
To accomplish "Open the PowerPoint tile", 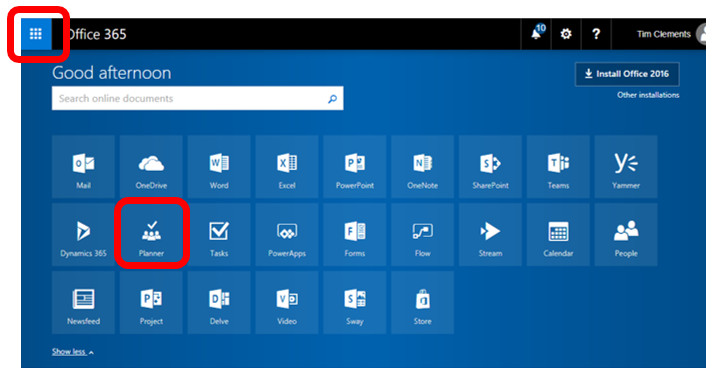I will pyautogui.click(x=355, y=166).
